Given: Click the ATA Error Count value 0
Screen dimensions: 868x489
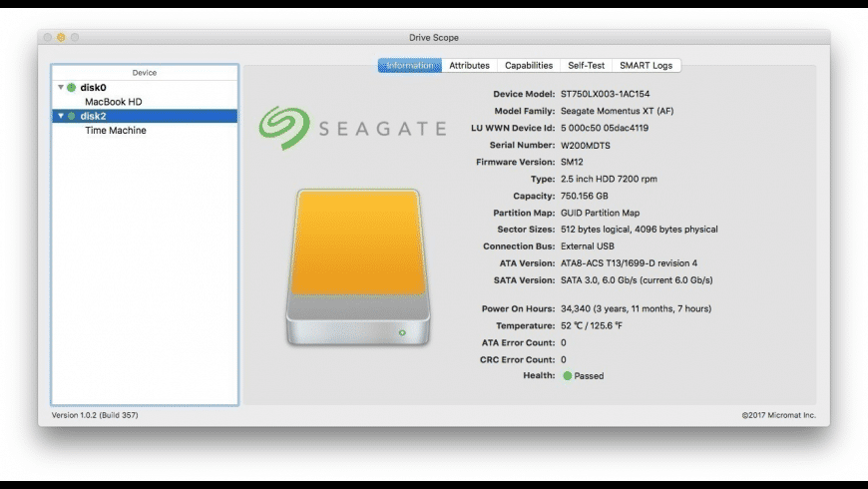Looking at the screenshot, I should [x=564, y=342].
